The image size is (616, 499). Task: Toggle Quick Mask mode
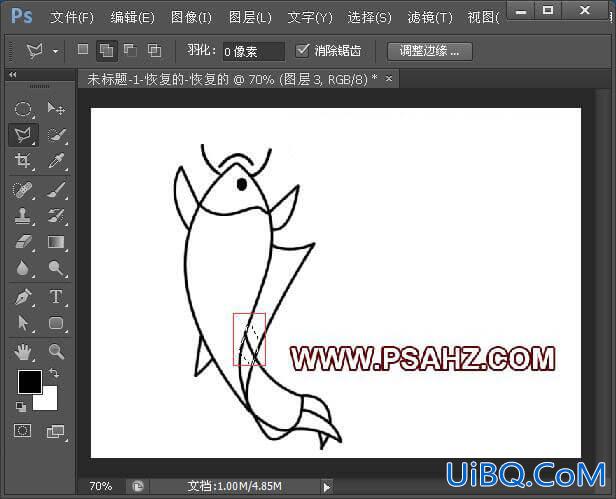click(22, 431)
